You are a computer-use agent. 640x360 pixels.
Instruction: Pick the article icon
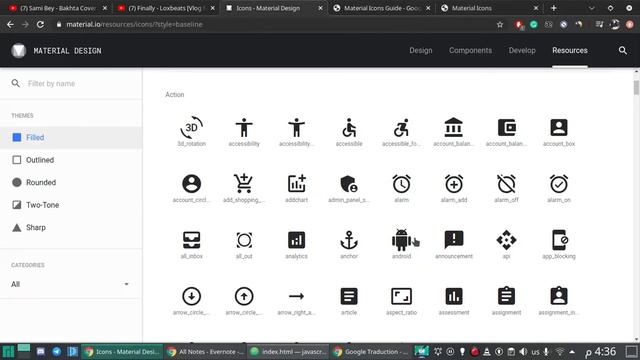(349, 296)
